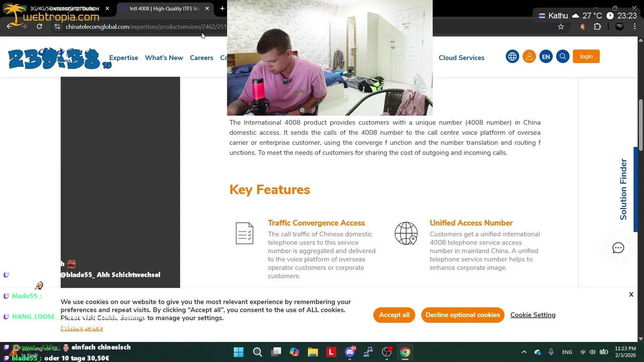This screenshot has width=644, height=362.
Task: Open the red L app on taskbar
Action: (x=331, y=352)
